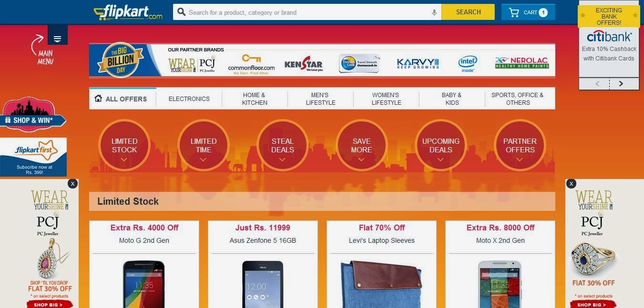Expand the Upcoming Deals circle

pos(441,145)
